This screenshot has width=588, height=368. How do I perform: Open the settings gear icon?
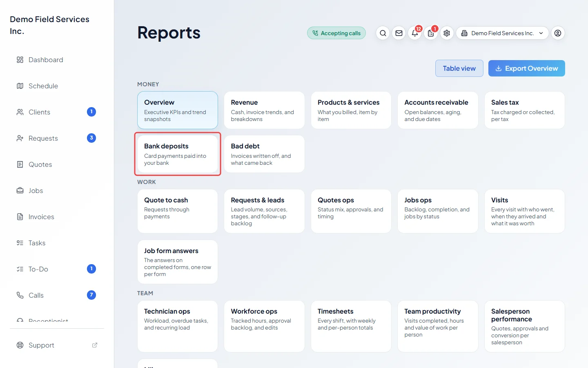click(x=447, y=33)
